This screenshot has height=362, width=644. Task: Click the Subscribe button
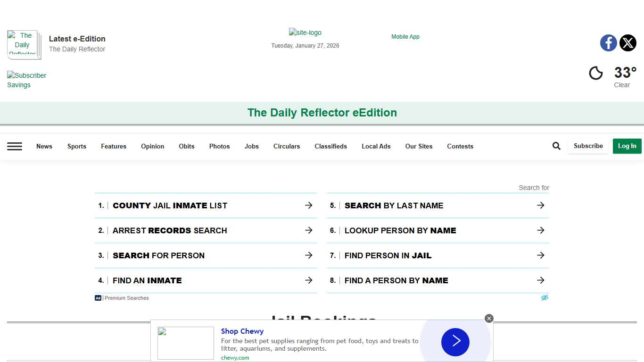588,146
